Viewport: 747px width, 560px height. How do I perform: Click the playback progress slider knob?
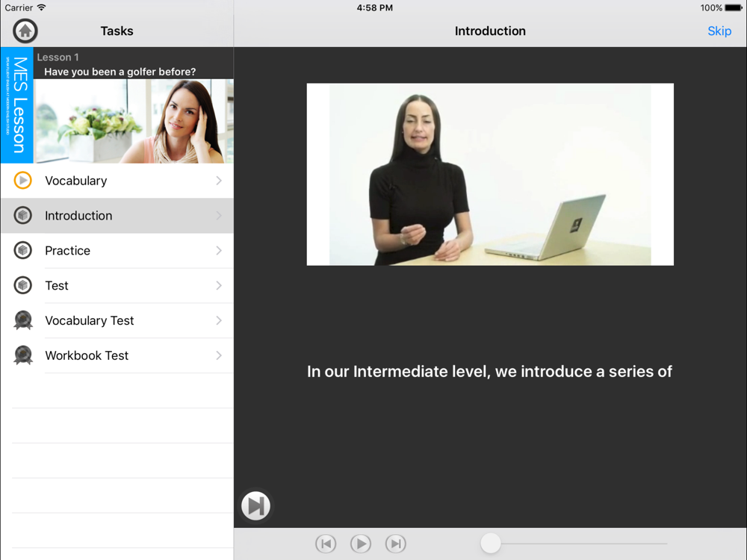pyautogui.click(x=491, y=544)
